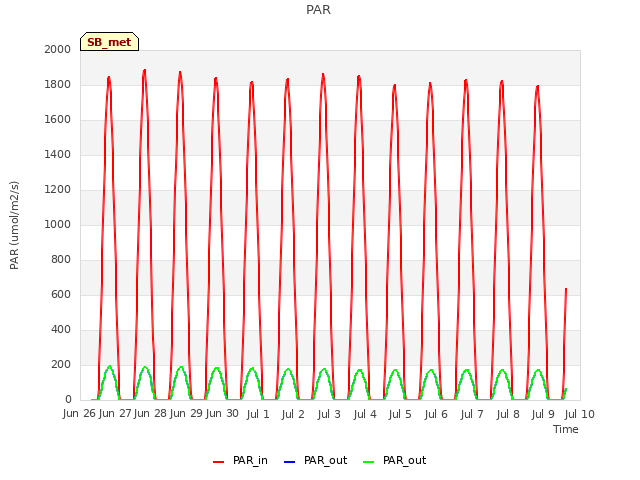The width and height of the screenshot is (640, 480).
Task: Click the blue PAR_out legend swatch
Action: pyautogui.click(x=289, y=462)
